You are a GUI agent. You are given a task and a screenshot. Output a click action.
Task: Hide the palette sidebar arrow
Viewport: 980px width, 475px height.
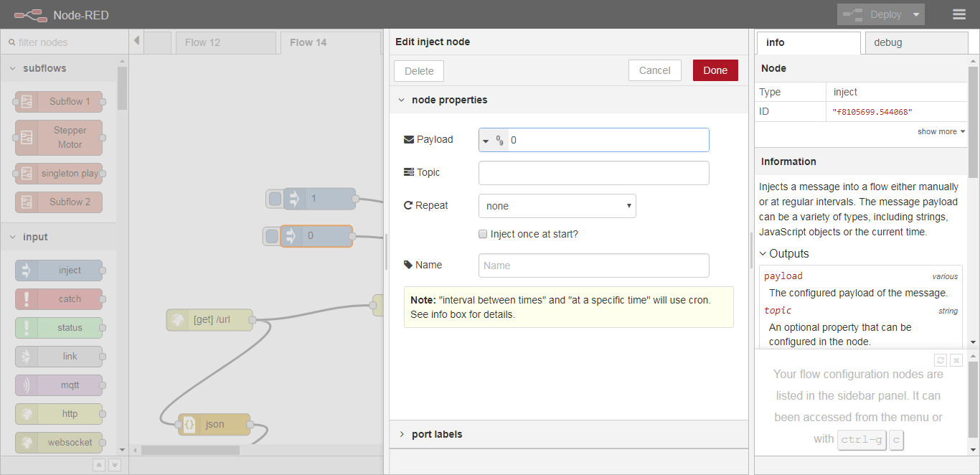tap(136, 41)
